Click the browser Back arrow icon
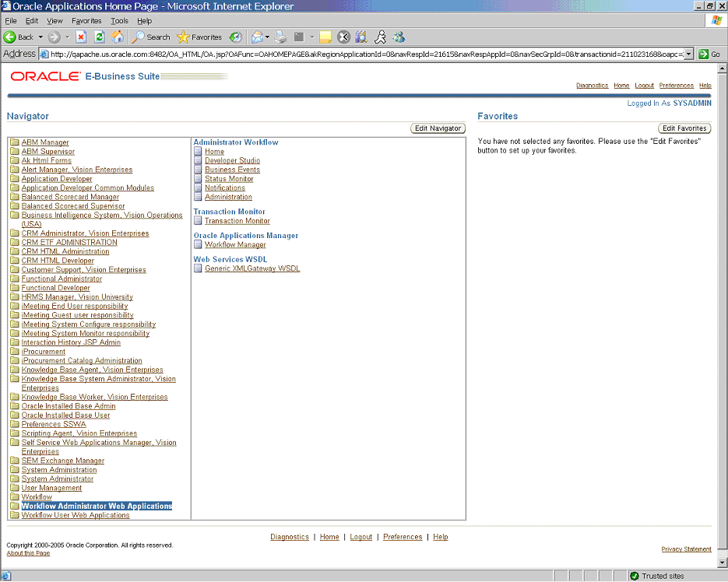 (x=10, y=37)
